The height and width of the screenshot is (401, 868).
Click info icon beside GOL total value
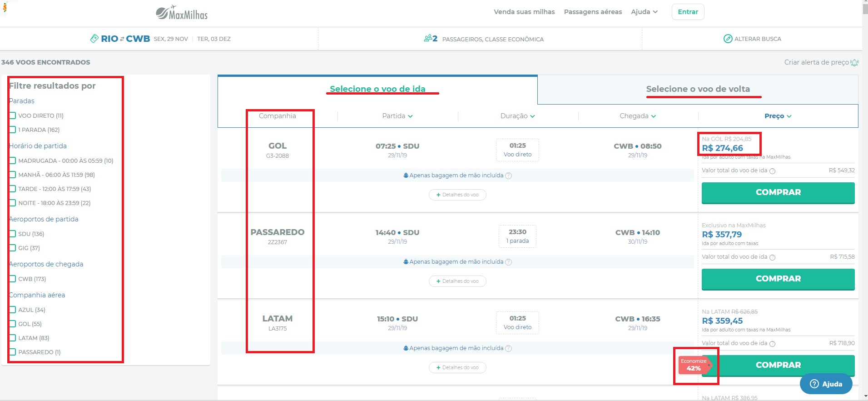click(x=773, y=171)
